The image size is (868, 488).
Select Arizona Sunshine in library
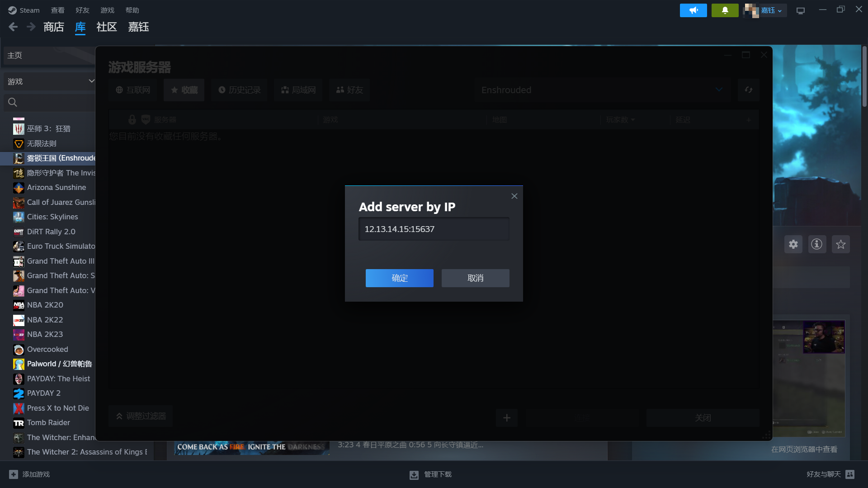57,187
